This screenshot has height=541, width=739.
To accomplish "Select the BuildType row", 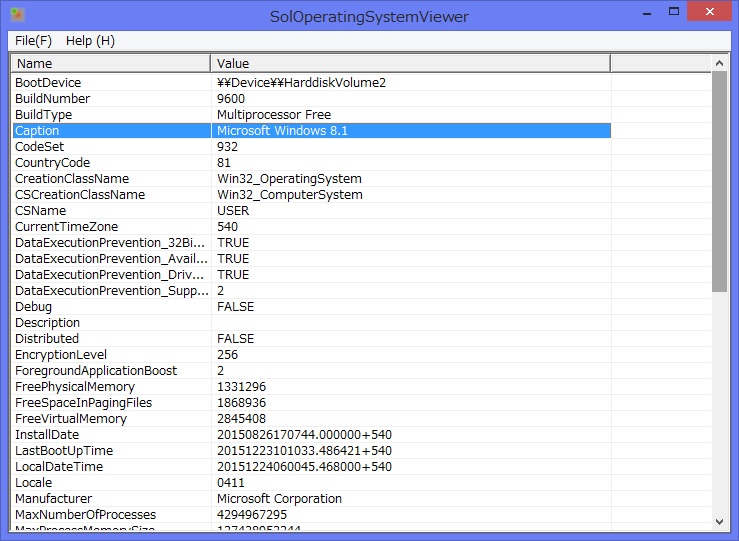I will [312, 115].
